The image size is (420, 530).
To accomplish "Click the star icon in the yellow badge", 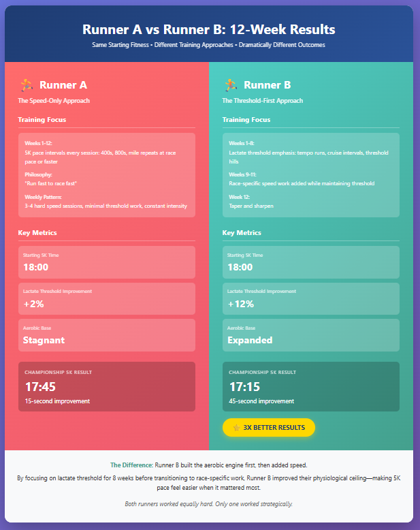I will (x=236, y=428).
